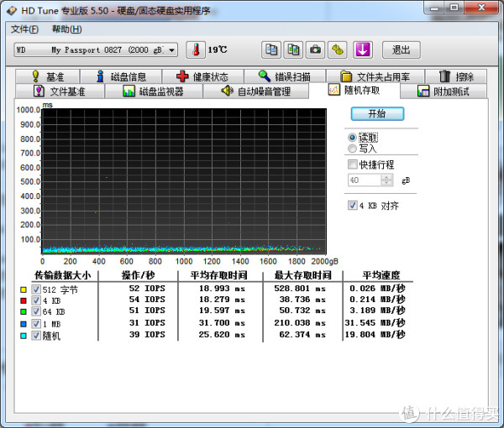This screenshot has height=428, width=504.
Task: Click the copy text to clipboard icon
Action: pos(271,50)
